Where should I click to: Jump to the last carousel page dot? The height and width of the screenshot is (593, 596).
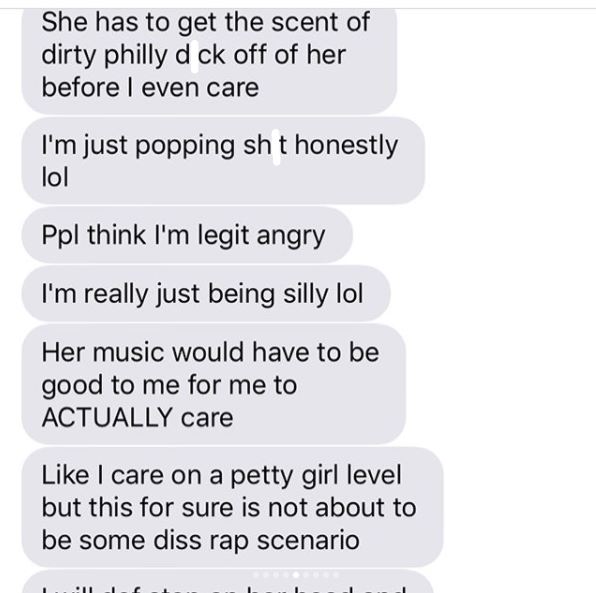pos(336,575)
